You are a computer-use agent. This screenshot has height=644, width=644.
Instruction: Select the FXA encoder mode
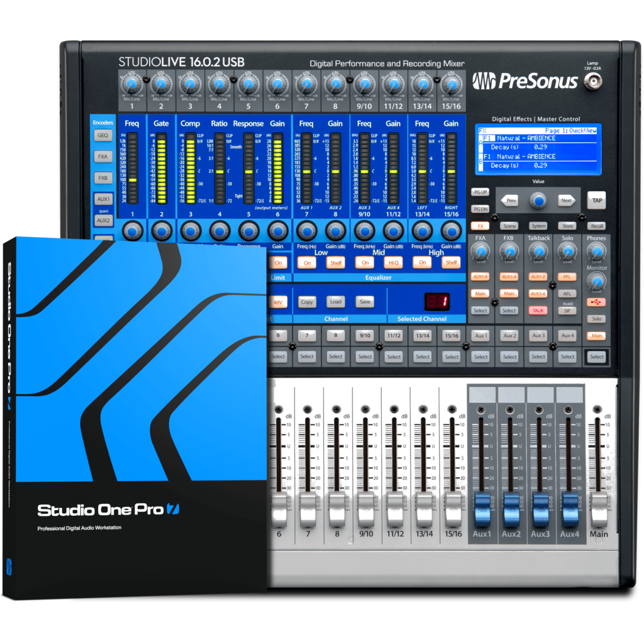pos(103,157)
